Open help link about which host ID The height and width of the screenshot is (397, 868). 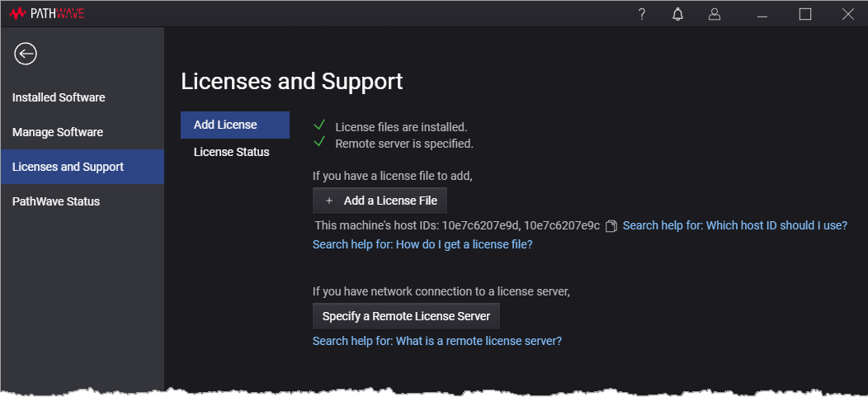tap(734, 225)
